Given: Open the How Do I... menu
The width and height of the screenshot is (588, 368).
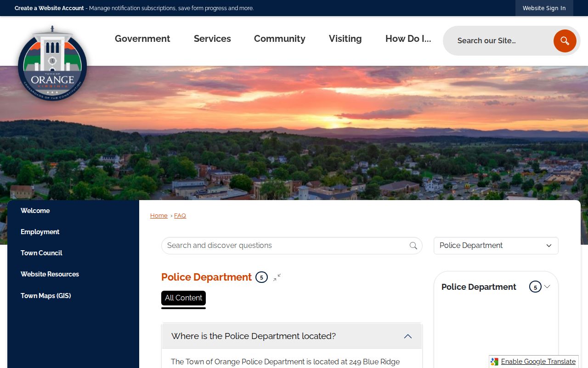Looking at the screenshot, I should (x=408, y=39).
